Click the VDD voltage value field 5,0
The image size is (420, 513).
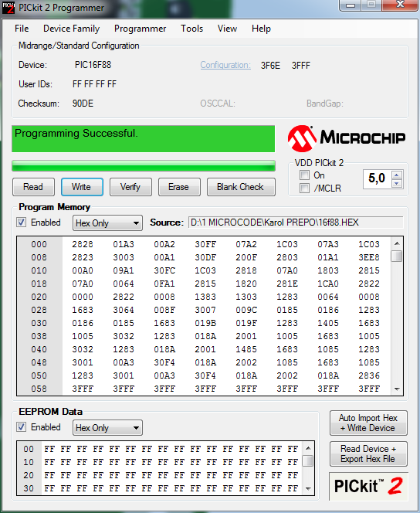pos(378,179)
